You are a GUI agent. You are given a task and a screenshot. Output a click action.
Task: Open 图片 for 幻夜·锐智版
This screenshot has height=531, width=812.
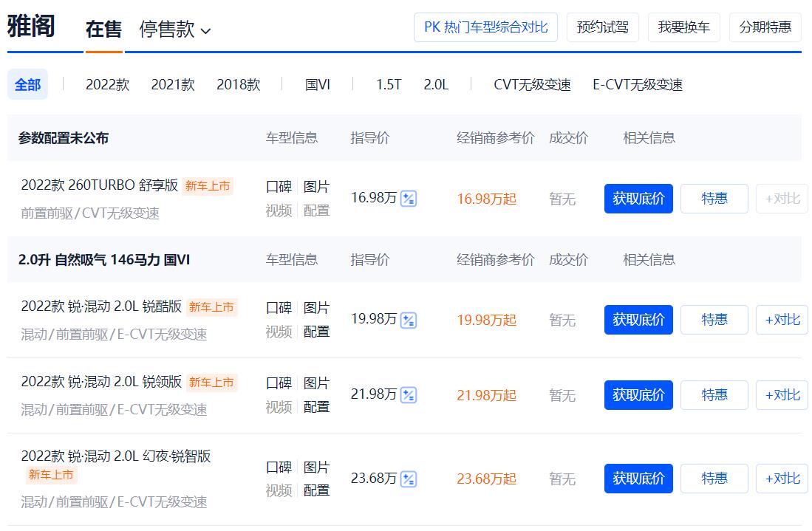point(316,467)
